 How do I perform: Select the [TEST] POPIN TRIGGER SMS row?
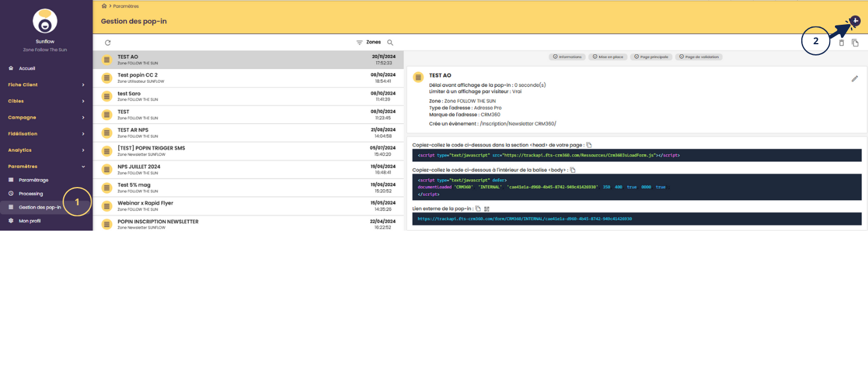(248, 151)
